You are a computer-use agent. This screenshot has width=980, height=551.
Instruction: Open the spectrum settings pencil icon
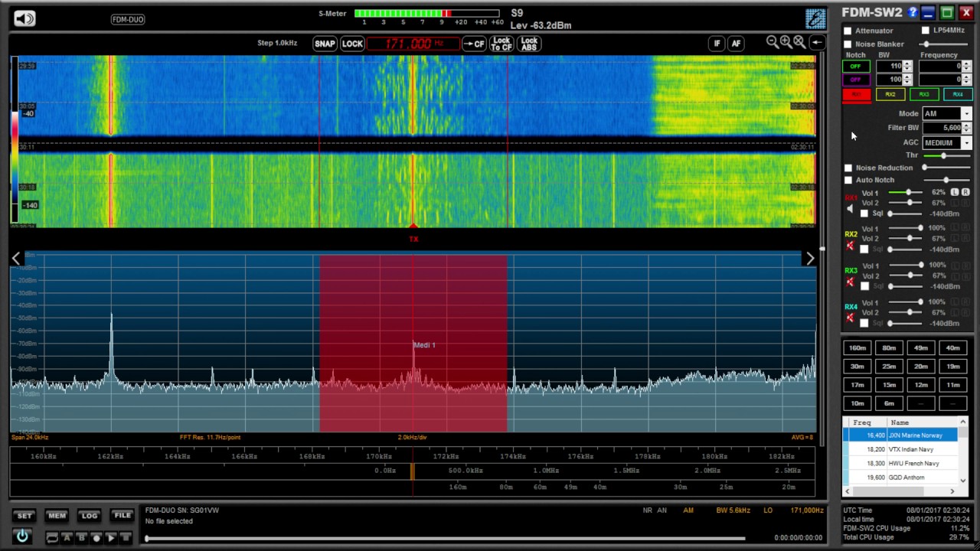pos(815,19)
